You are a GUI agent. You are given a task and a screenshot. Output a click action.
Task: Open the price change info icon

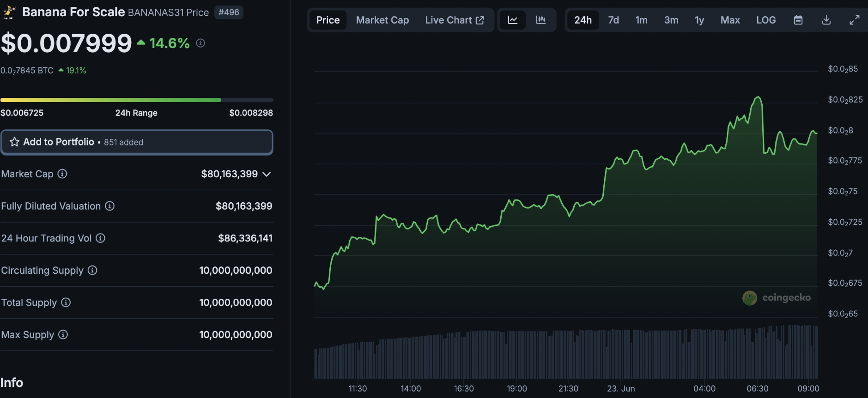200,43
